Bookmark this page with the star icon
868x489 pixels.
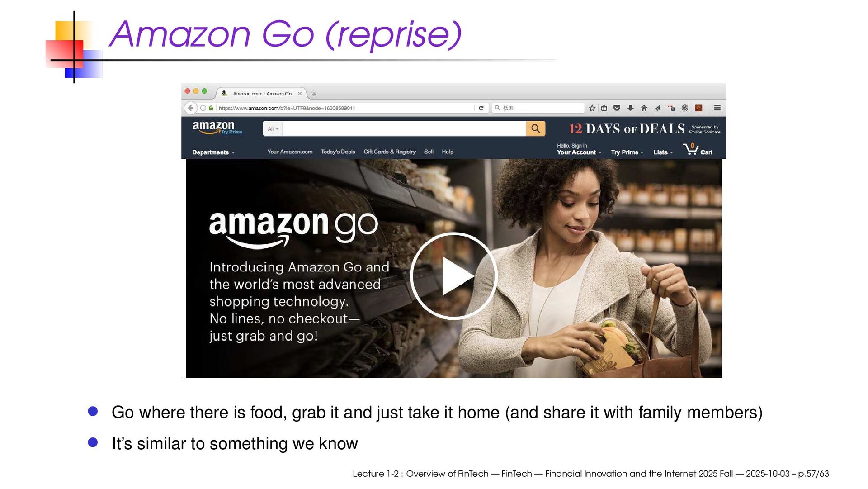click(x=592, y=108)
